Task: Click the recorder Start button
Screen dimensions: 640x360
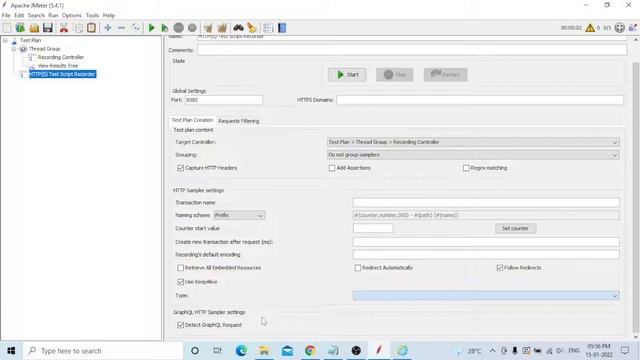Action: (347, 75)
